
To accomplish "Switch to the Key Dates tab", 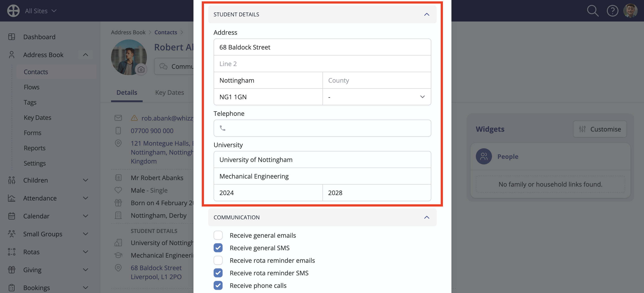I will [x=170, y=93].
